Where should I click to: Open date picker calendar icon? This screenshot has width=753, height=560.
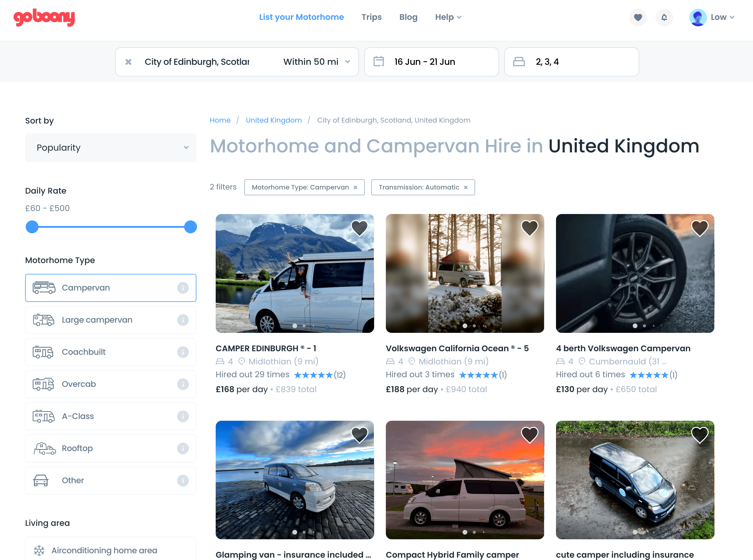tap(379, 61)
